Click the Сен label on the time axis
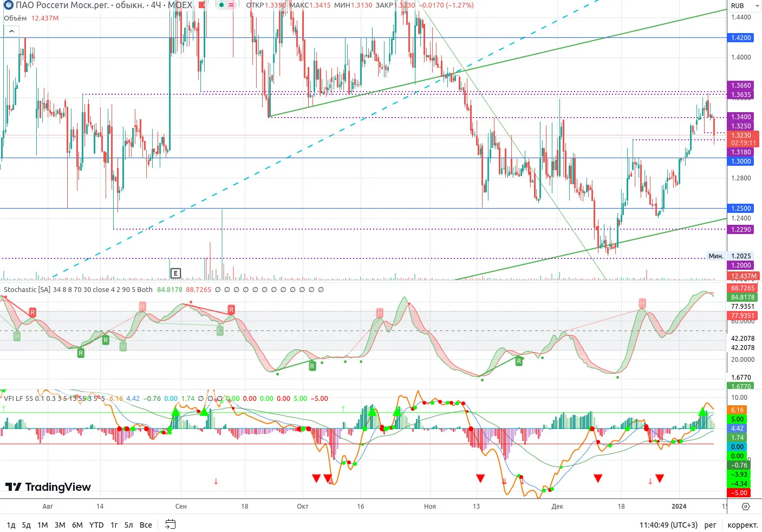 pyautogui.click(x=181, y=507)
